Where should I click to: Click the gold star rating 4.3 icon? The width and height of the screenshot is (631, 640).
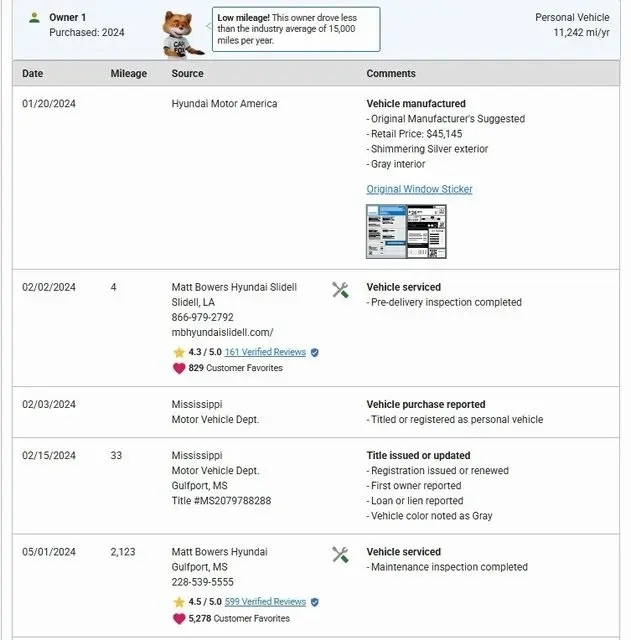pyautogui.click(x=179, y=353)
